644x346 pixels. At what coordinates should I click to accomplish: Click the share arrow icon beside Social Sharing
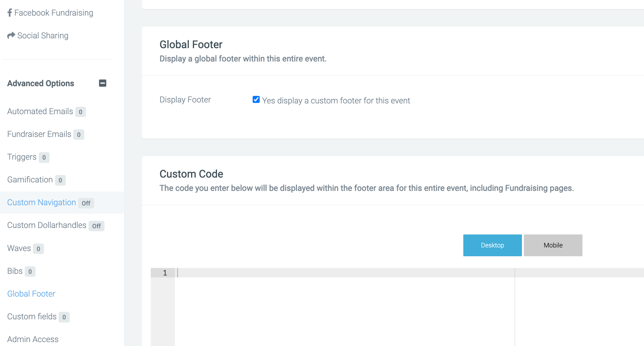(x=11, y=35)
